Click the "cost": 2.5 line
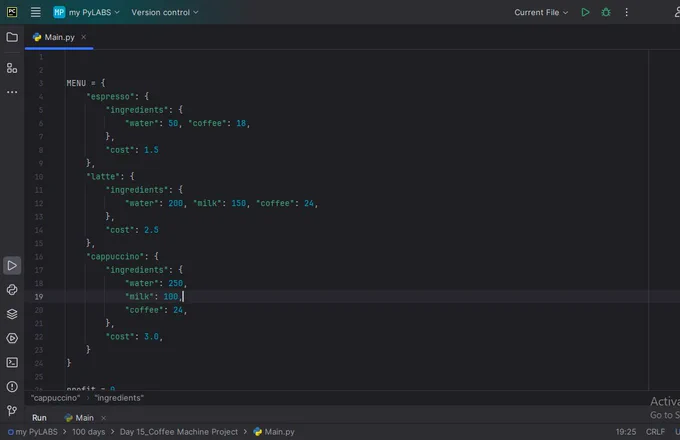The height and width of the screenshot is (440, 680). click(x=132, y=230)
